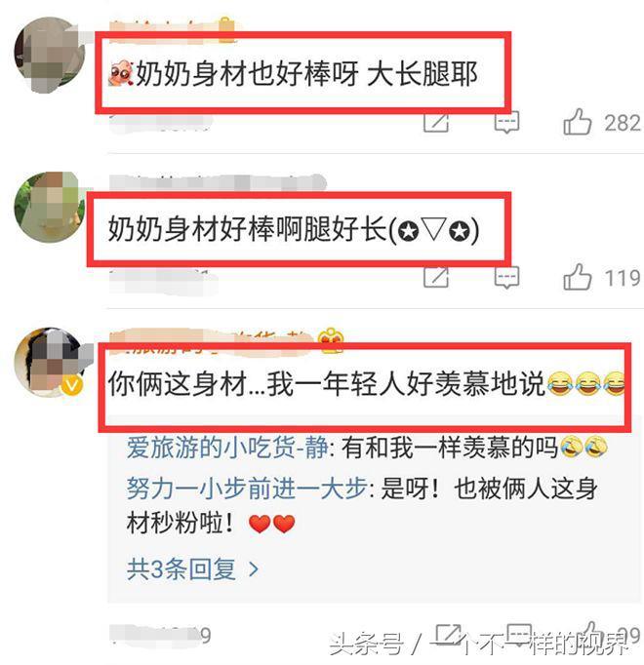Tap the thumbs-up icon on the bottom comment

[594, 632]
